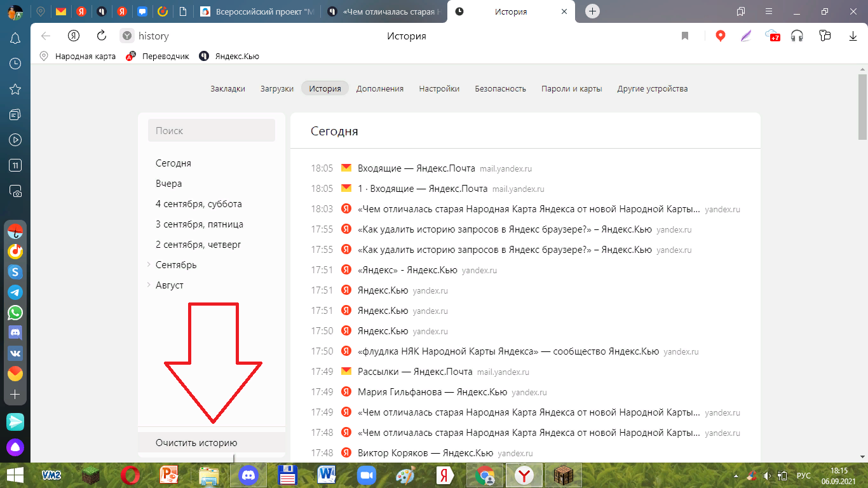Open Мария Гильфанова — Яндекс.Кью entry
868x488 pixels.
[x=432, y=392]
